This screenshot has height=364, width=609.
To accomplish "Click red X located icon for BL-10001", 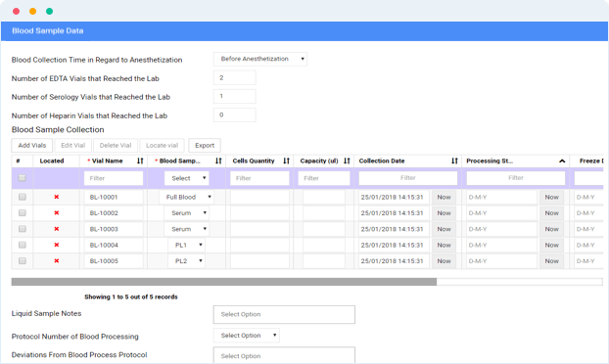I will click(x=57, y=197).
